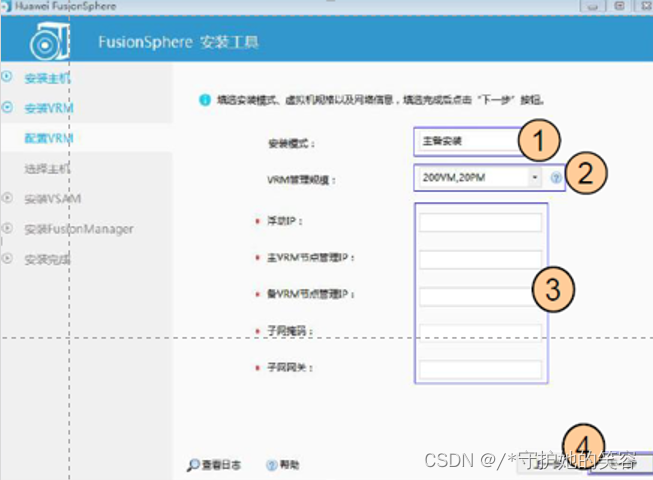The image size is (653, 480).
Task: Click step icon beside 安装FusionManager
Action: [x=7, y=228]
